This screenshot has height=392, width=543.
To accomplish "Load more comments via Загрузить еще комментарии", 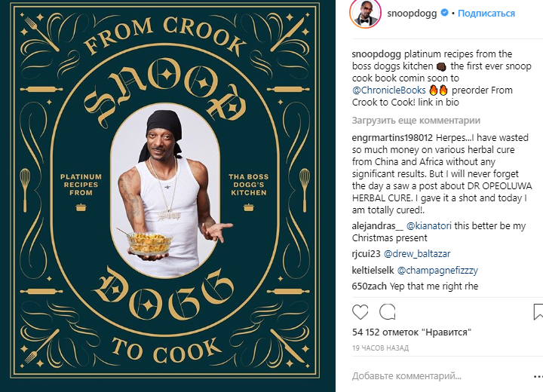I will click(x=416, y=121).
